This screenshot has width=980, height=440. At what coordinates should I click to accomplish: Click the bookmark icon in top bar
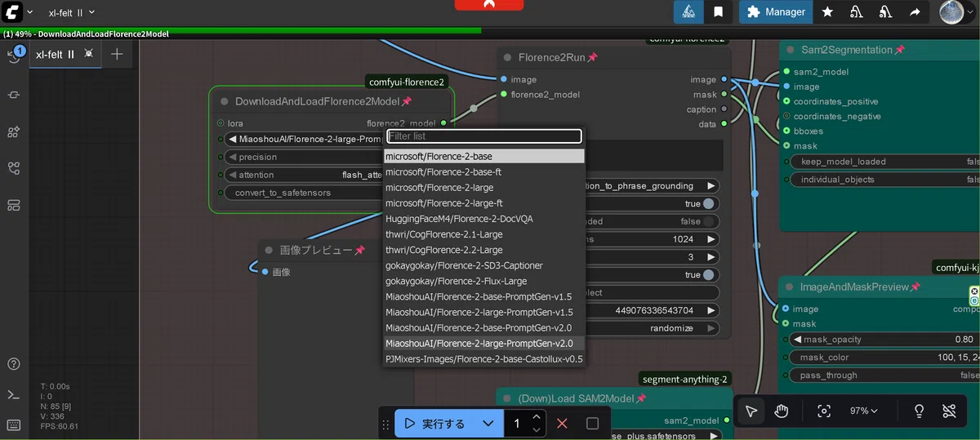[718, 11]
